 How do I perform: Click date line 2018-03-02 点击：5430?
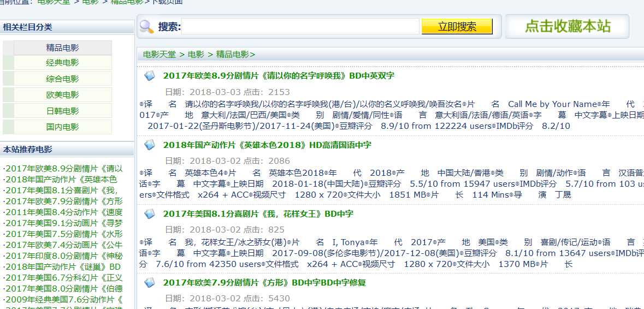pyautogui.click(x=227, y=298)
